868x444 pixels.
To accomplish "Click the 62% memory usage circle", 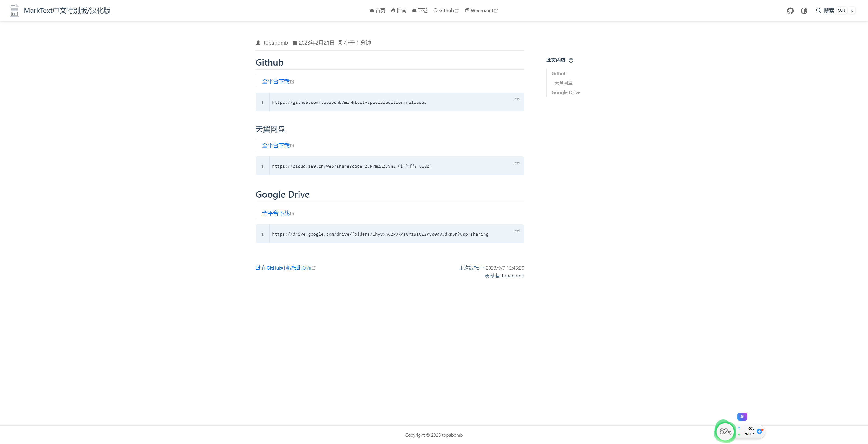I will (725, 431).
